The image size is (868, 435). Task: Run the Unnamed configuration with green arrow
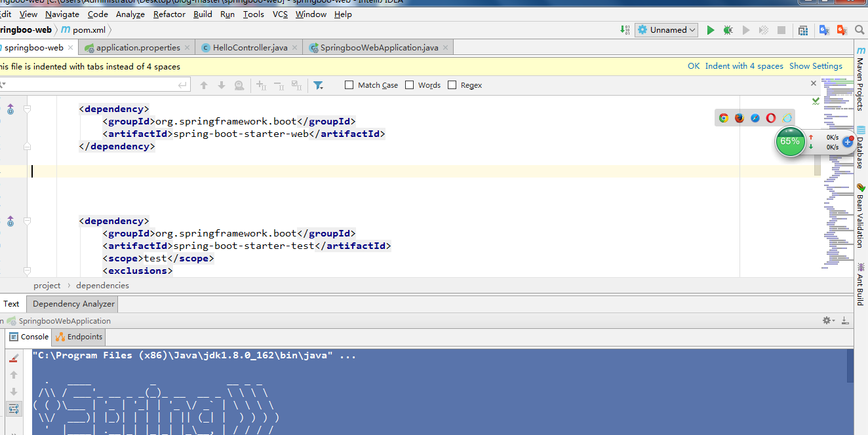pyautogui.click(x=711, y=29)
